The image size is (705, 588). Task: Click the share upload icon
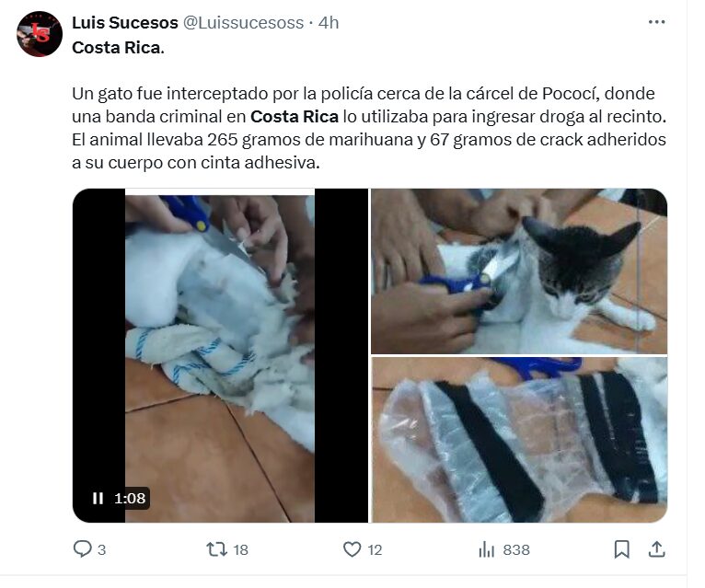pos(657,549)
